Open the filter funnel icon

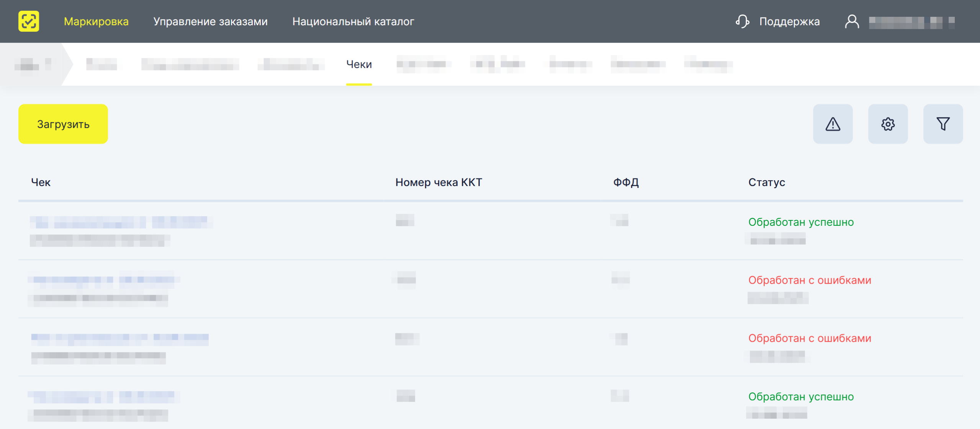(943, 124)
